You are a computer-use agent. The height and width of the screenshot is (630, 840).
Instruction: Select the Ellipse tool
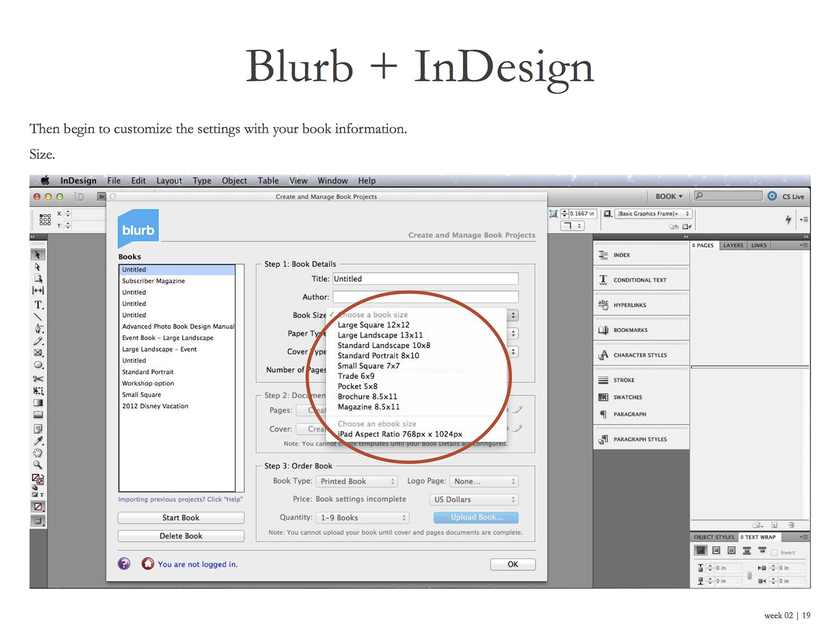tap(38, 365)
